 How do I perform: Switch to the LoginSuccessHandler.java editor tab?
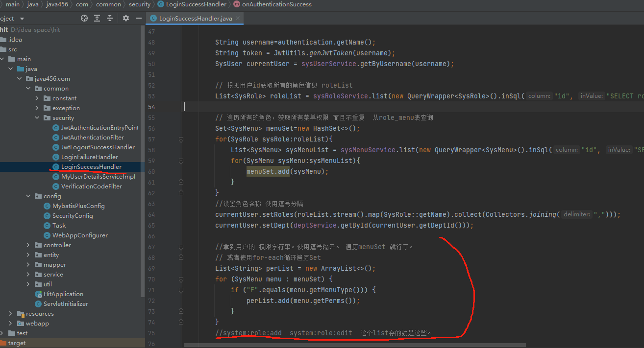[196, 19]
